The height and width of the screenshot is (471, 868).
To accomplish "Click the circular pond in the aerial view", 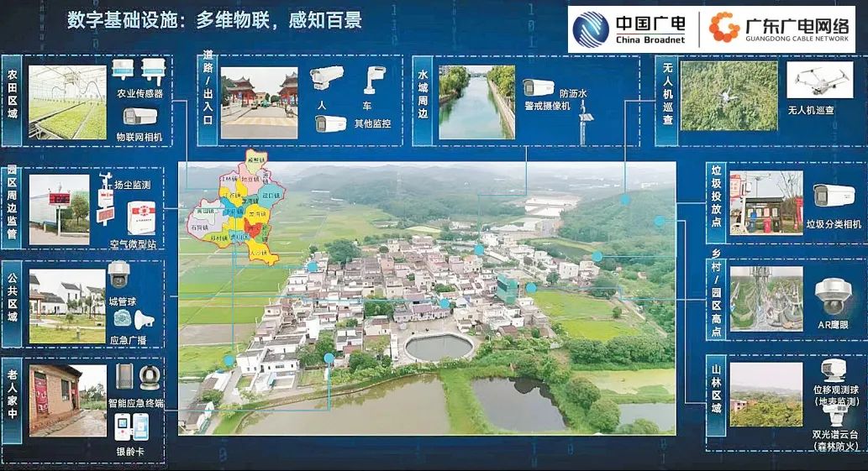I will 439,347.
